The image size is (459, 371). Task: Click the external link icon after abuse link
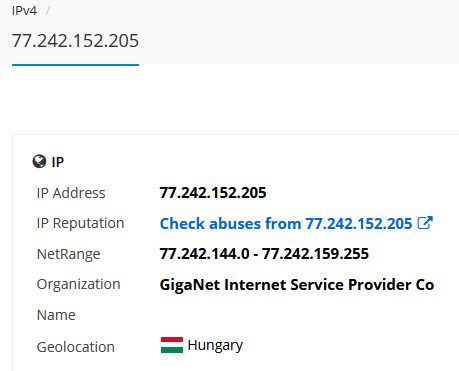point(425,223)
